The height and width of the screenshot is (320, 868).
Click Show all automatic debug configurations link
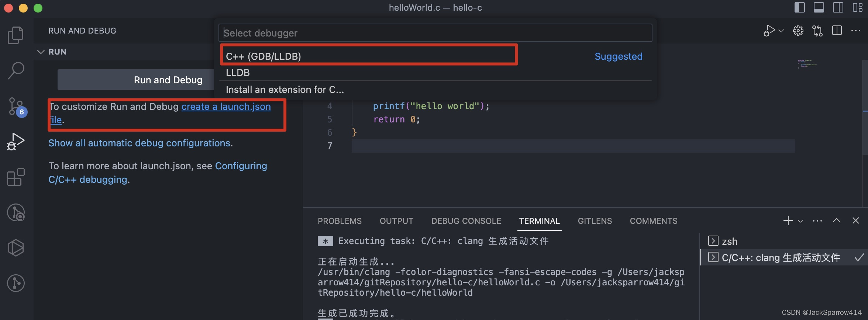point(140,143)
